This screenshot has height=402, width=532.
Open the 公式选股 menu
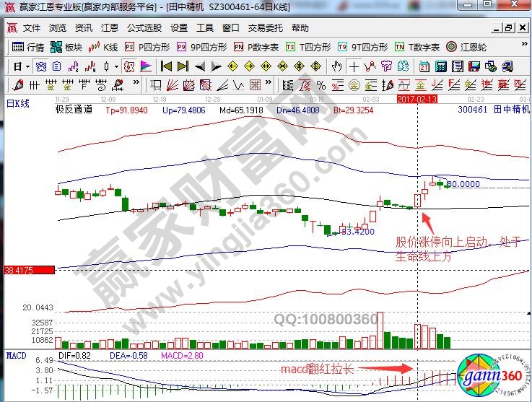[x=144, y=28]
